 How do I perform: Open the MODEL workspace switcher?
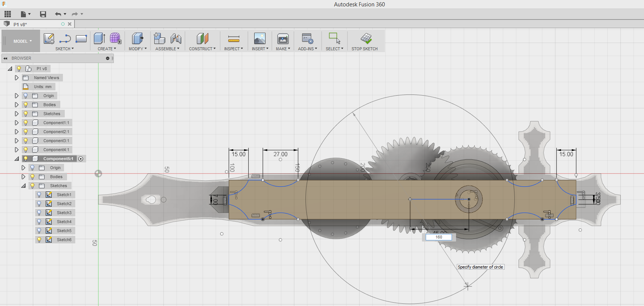[22, 41]
